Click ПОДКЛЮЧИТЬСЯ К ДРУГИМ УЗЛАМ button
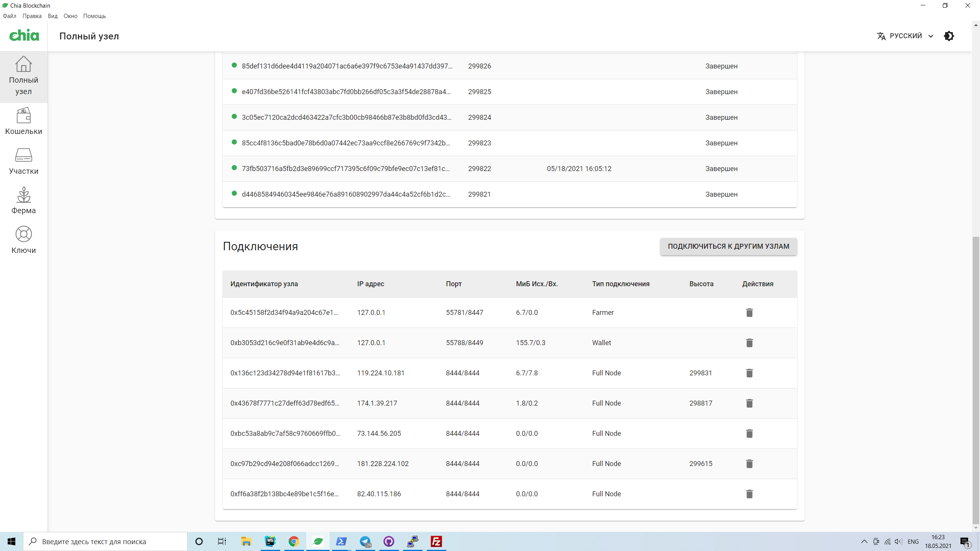The height and width of the screenshot is (551, 980). click(x=728, y=246)
